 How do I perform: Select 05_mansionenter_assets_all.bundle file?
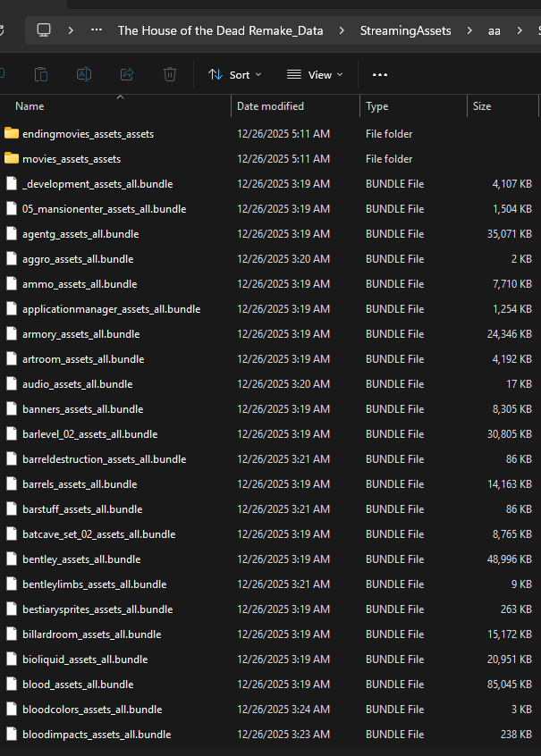105,209
